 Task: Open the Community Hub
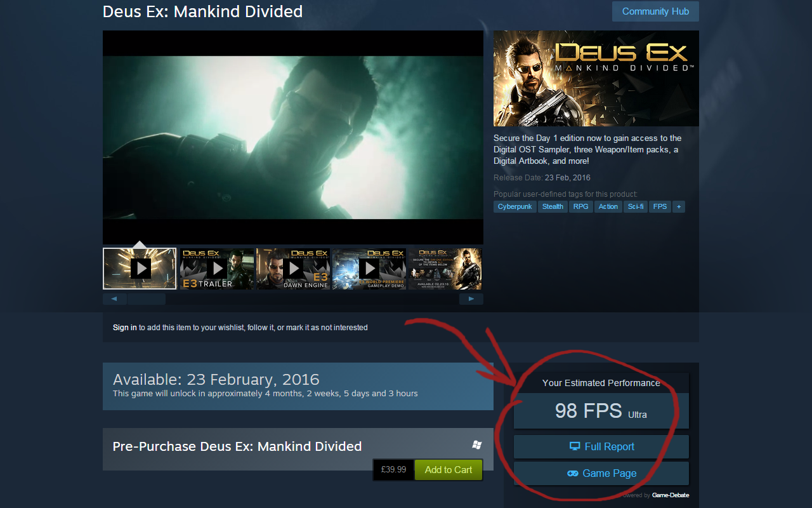(655, 11)
